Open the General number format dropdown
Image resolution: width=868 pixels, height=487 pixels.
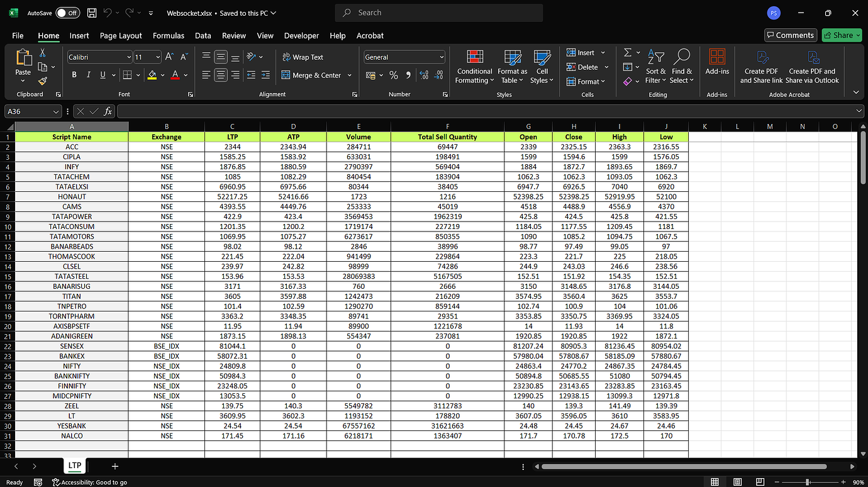coord(442,57)
